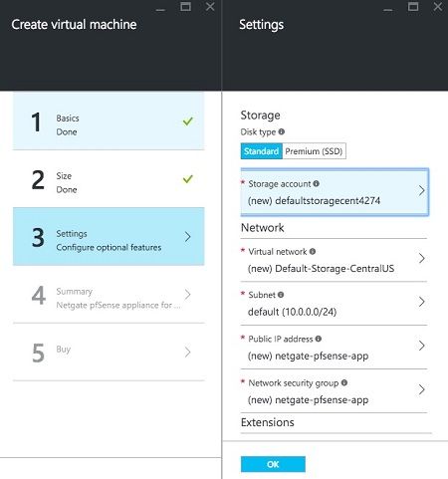
Task: Select the Standard disk type
Action: coord(261,151)
